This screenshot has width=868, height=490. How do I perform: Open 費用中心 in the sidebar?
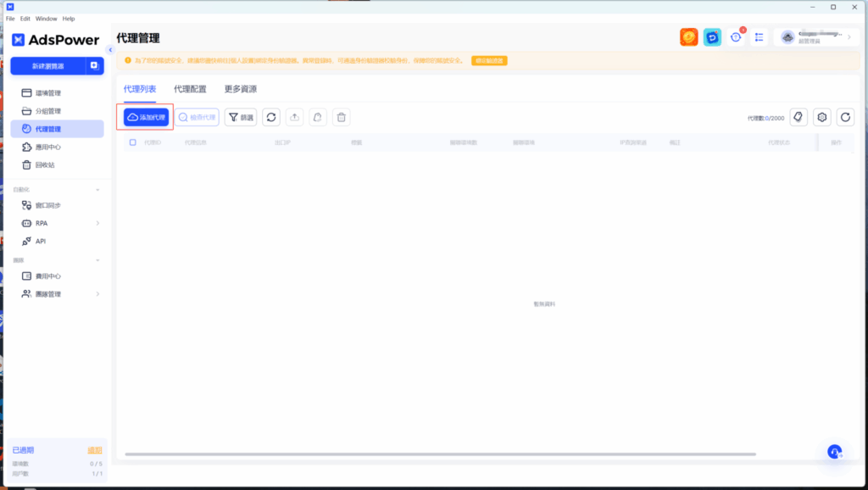click(57, 276)
